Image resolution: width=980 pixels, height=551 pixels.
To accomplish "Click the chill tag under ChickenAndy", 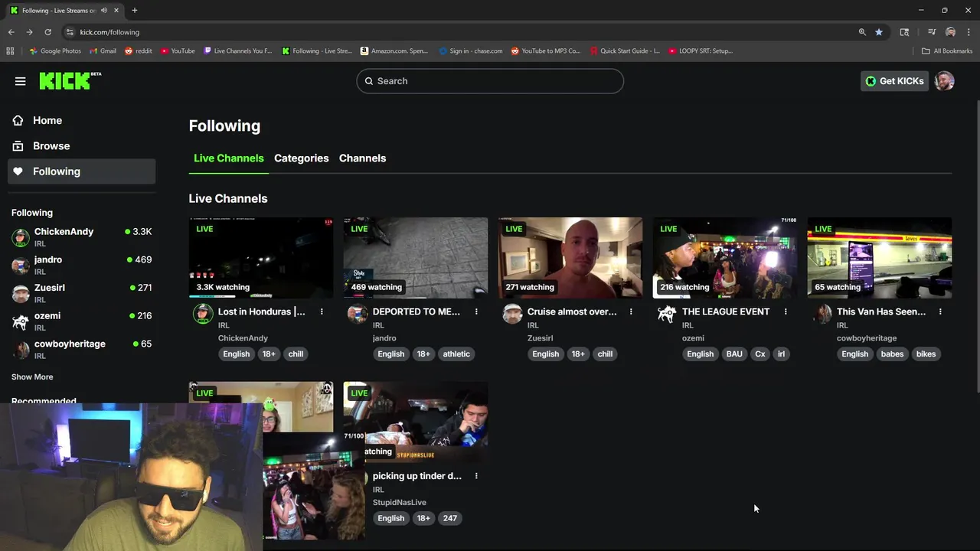I will [296, 354].
